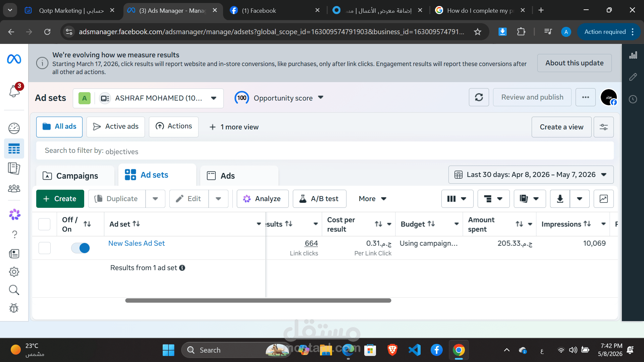This screenshot has width=644, height=362.
Task: Open the three-dots more options button
Action: (x=586, y=97)
